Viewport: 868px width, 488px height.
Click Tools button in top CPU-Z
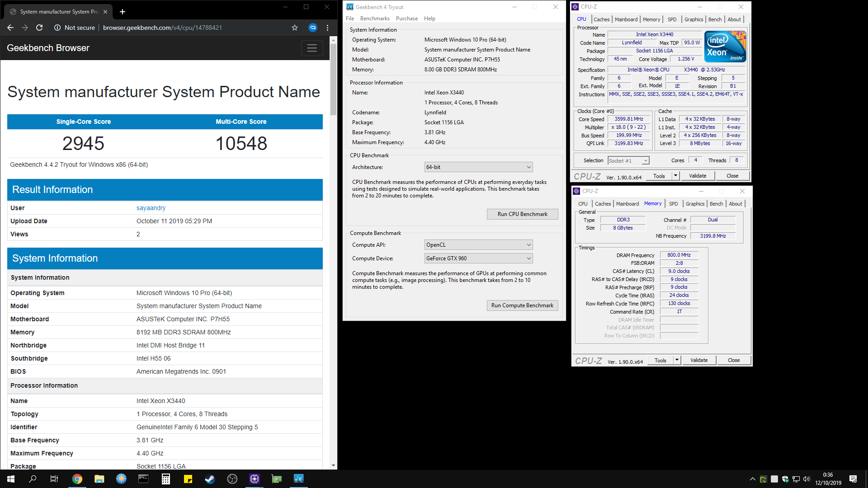659,176
